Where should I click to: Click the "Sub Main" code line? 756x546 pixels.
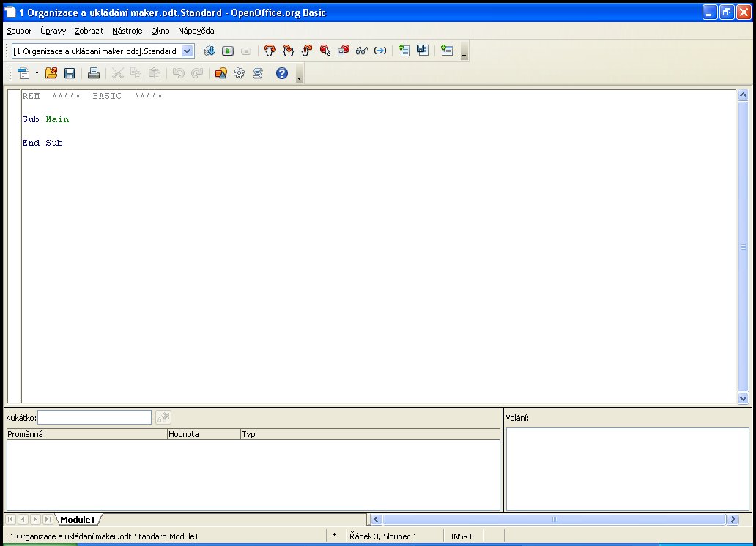(x=45, y=119)
